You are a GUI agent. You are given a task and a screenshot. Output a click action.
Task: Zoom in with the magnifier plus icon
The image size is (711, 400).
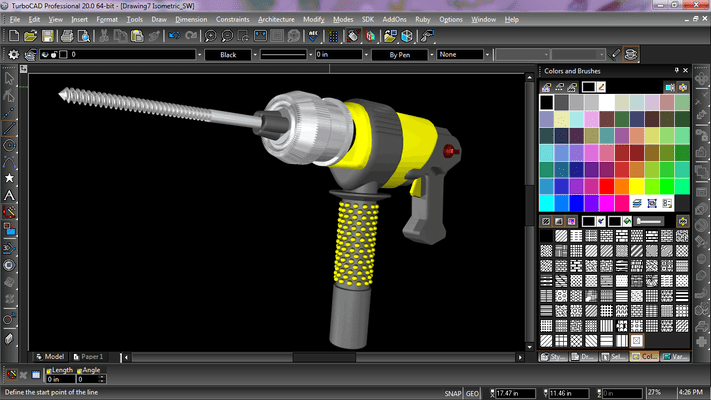click(x=210, y=36)
